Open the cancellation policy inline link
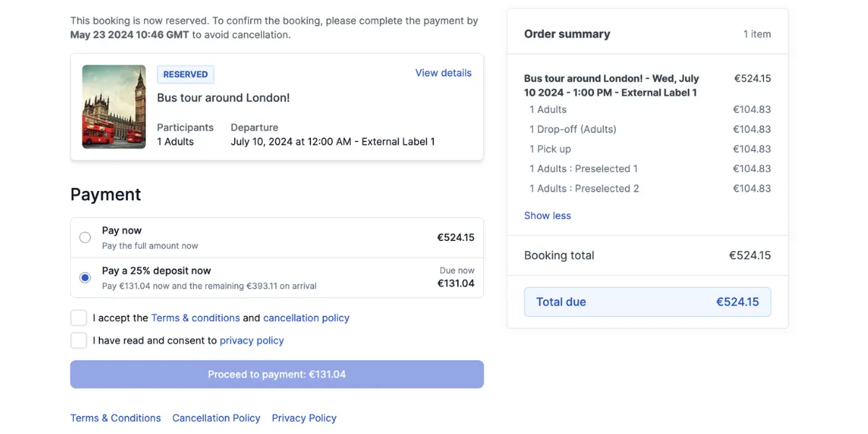Screen dimensions: 868x434 pos(306,318)
